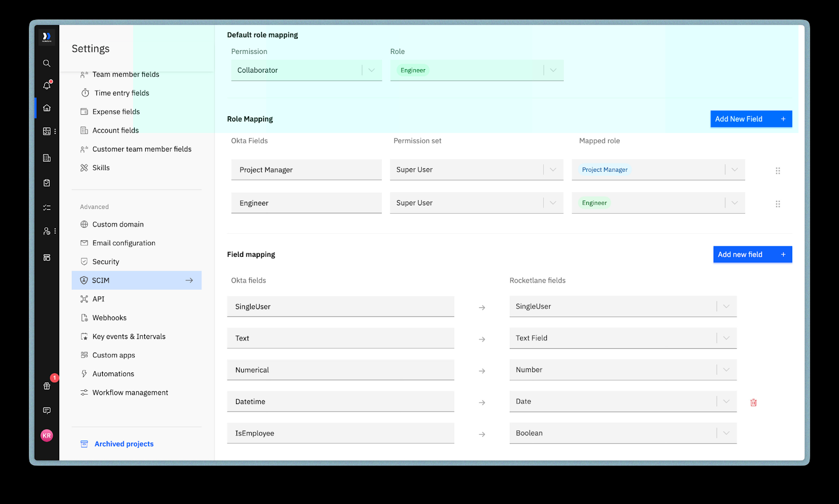839x504 pixels.
Task: Click the Numerical Okta field input
Action: (340, 370)
